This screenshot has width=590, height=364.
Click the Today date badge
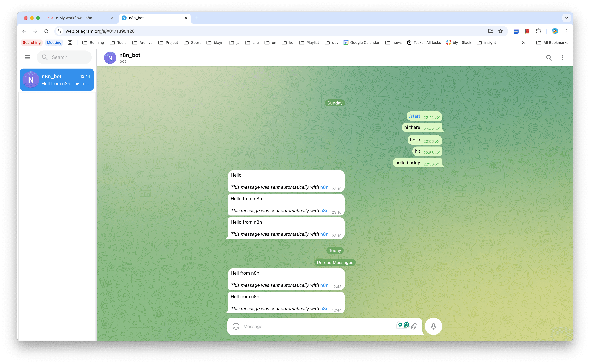click(335, 251)
